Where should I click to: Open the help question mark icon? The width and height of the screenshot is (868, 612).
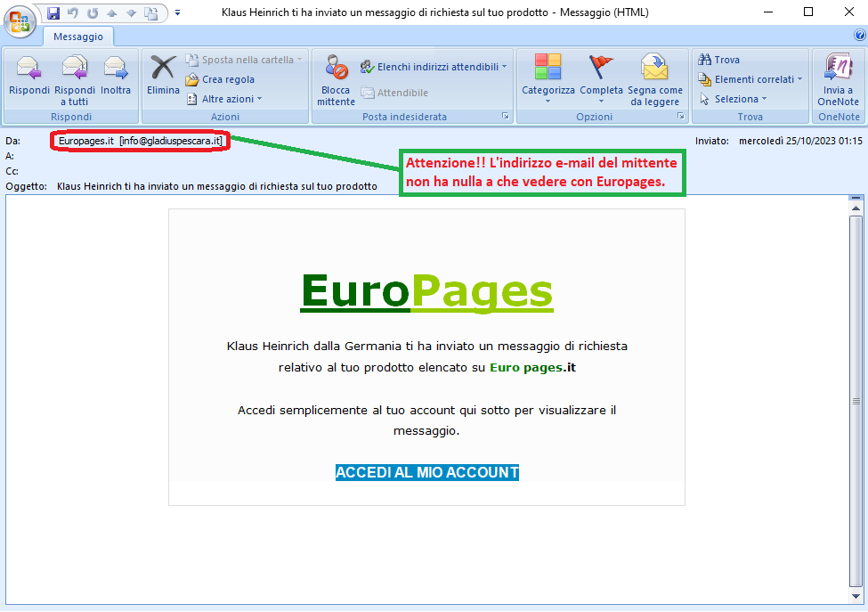[x=860, y=35]
